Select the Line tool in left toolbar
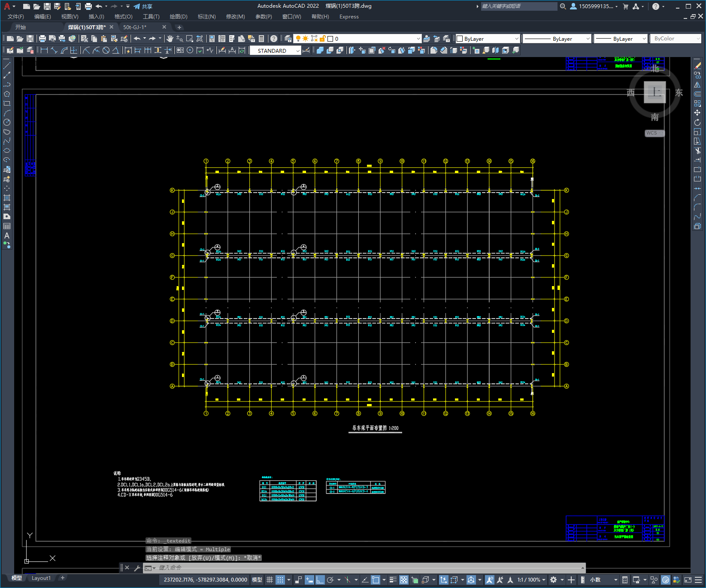This screenshot has height=588, width=706. point(7,66)
